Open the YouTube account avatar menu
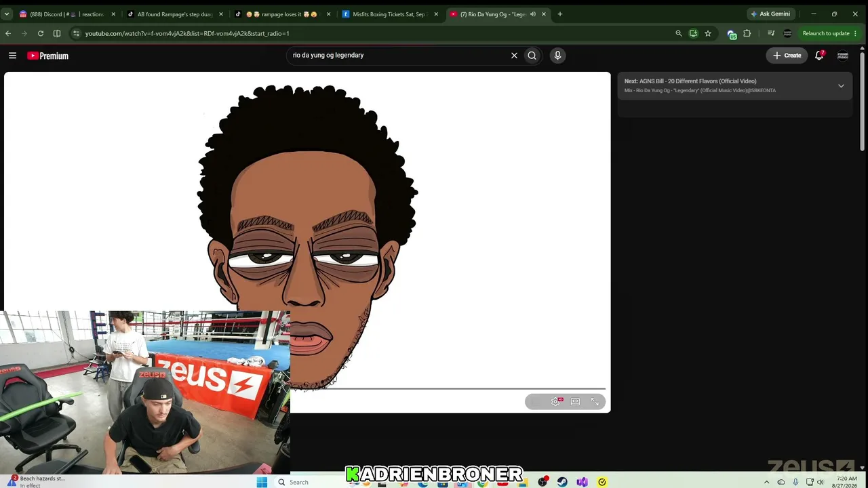Viewport: 868px width, 488px height. coord(843,56)
